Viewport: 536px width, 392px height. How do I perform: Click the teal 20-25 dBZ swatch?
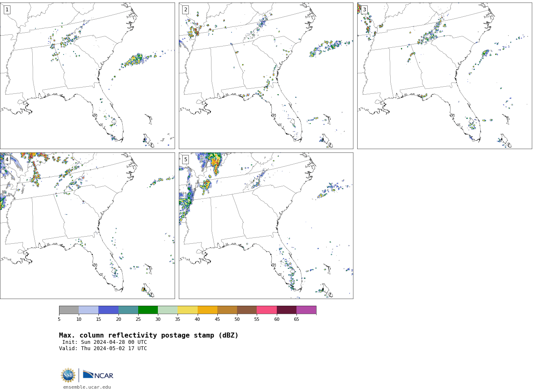point(128,310)
